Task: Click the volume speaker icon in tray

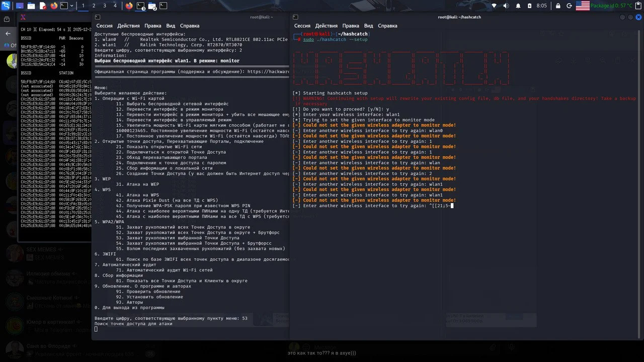Action: pos(505,6)
